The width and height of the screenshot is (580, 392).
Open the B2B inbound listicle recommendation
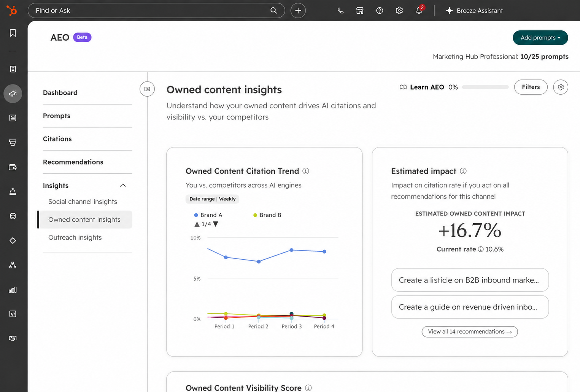pyautogui.click(x=470, y=280)
